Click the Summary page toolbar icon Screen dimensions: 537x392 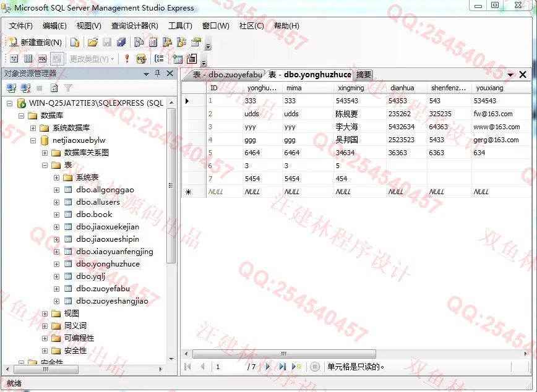point(153,42)
